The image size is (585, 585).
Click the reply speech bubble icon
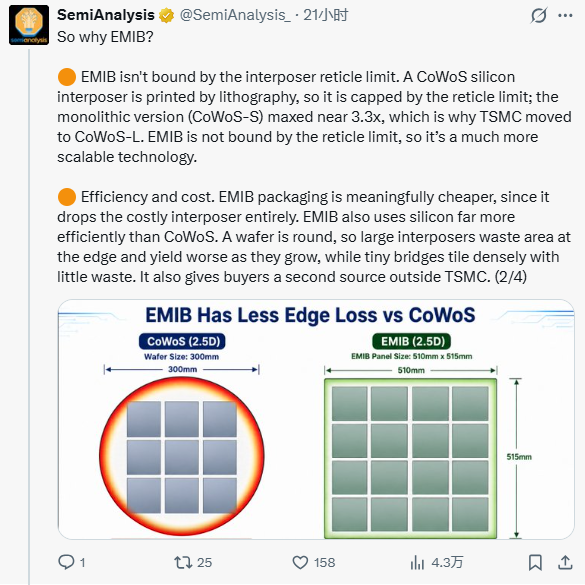point(66,562)
